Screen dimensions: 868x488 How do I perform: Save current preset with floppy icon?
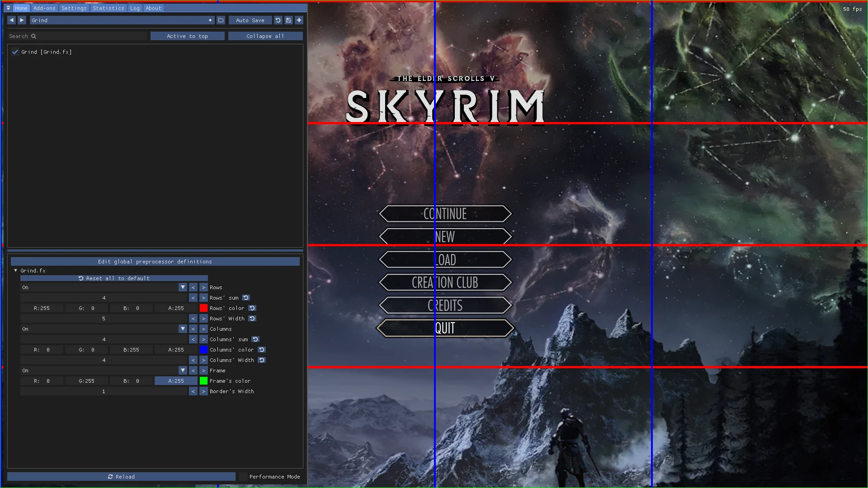[x=288, y=20]
